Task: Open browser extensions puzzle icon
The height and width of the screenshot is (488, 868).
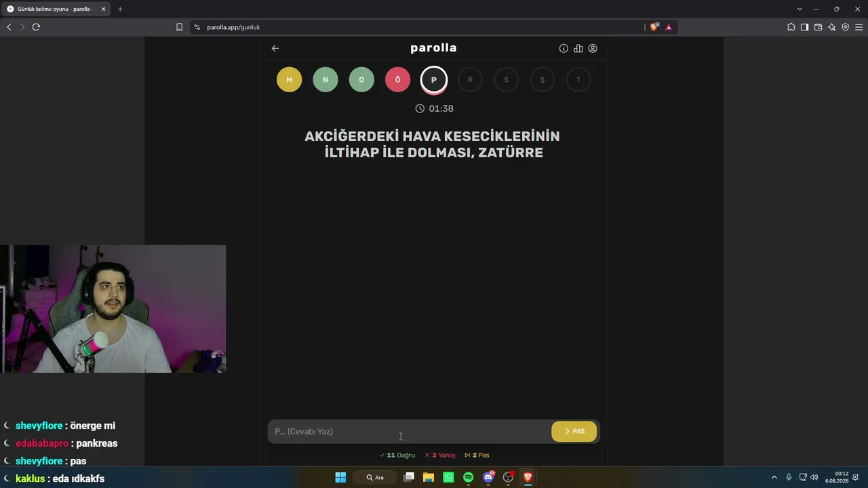Action: tap(791, 27)
